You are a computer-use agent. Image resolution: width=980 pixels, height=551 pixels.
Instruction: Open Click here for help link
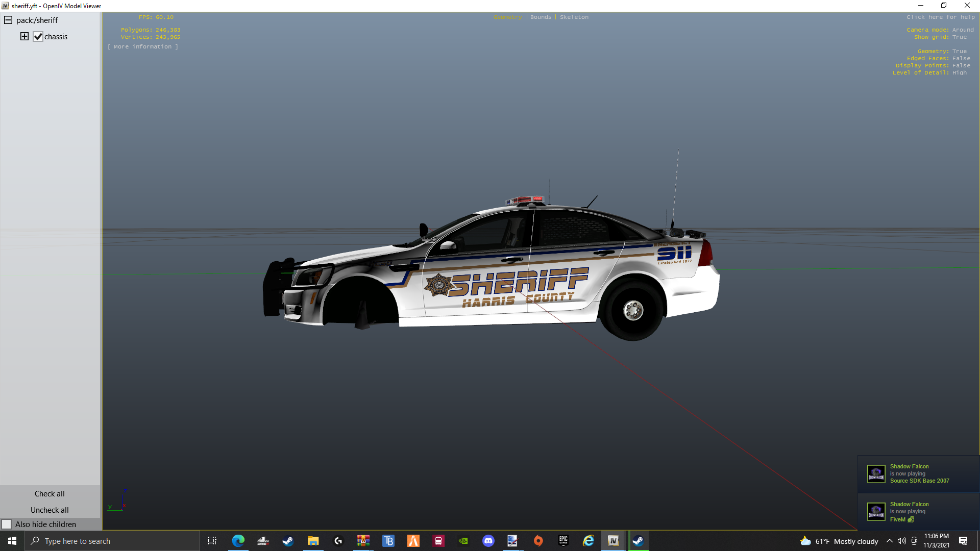click(940, 17)
